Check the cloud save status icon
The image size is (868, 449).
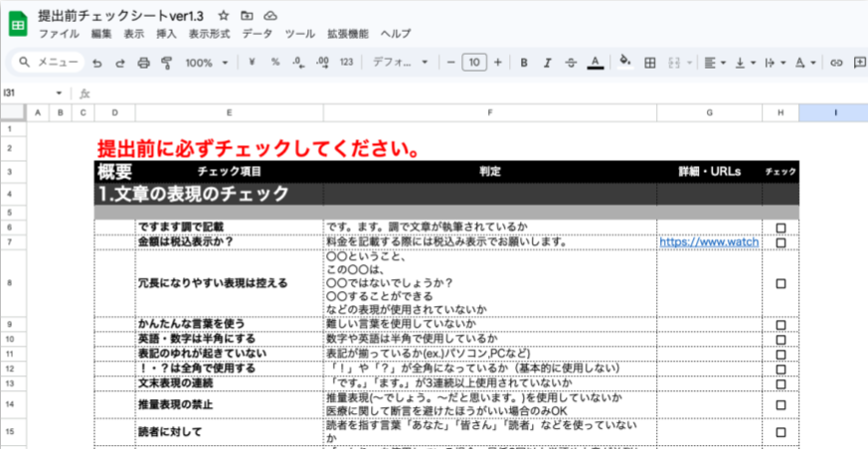(270, 16)
